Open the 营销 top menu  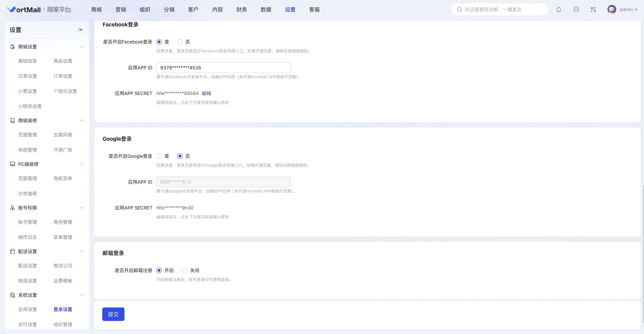(x=121, y=10)
